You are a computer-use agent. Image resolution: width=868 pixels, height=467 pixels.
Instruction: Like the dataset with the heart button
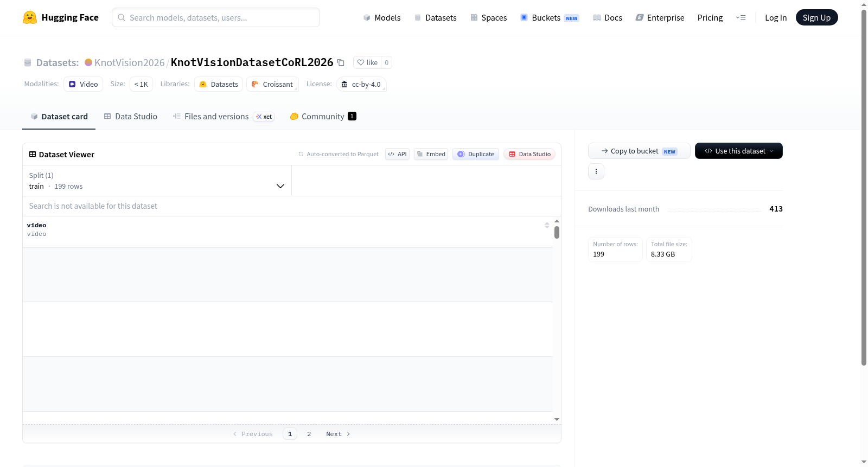point(367,62)
